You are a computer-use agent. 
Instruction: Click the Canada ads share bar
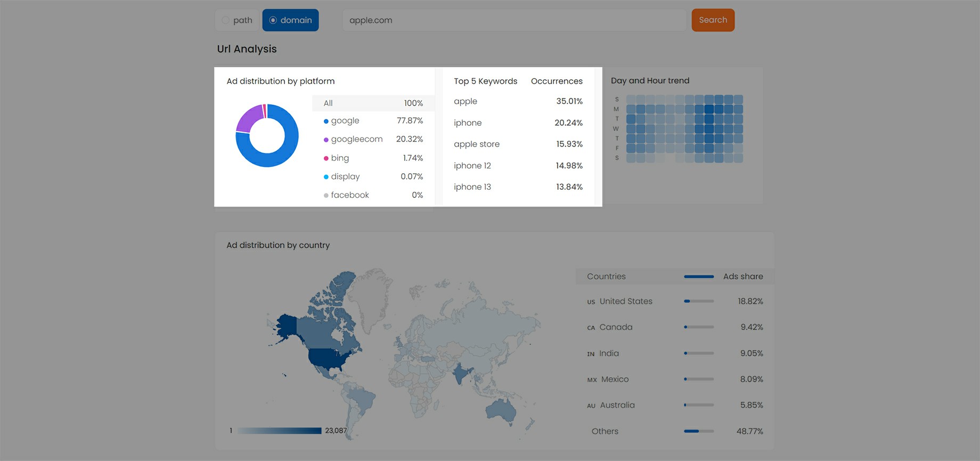coord(699,327)
